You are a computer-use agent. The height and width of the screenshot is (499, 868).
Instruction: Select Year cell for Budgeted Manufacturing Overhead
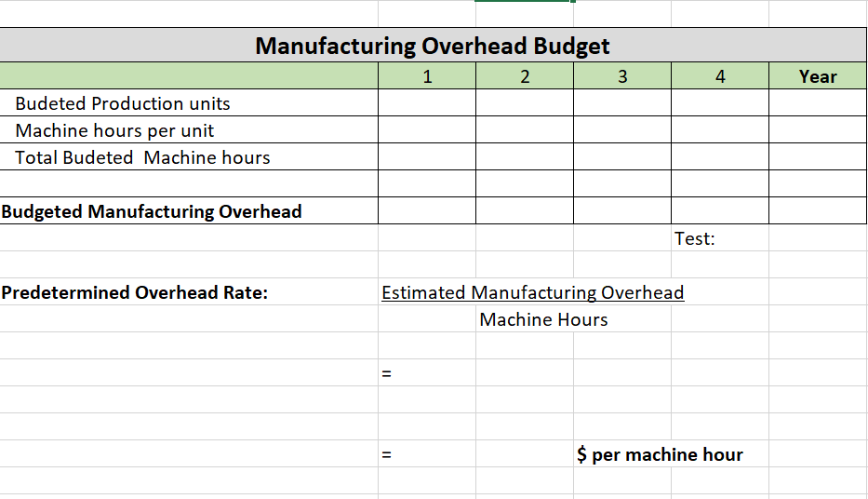pos(818,211)
